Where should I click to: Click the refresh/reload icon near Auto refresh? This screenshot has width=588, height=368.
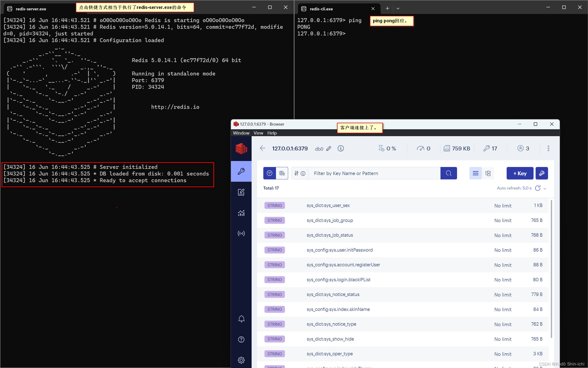tap(538, 188)
